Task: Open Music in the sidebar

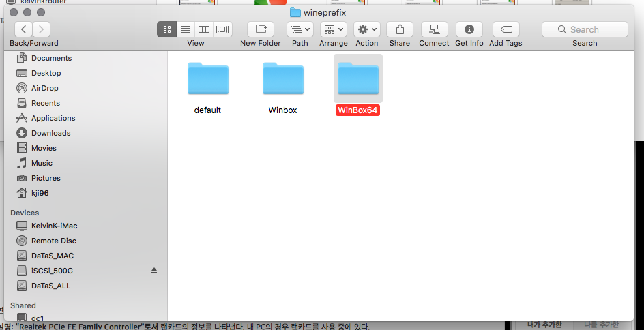Action: 42,163
